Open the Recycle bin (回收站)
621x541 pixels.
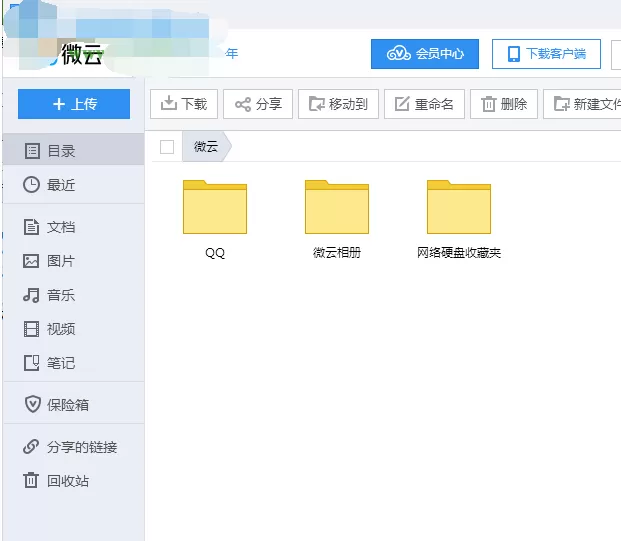73,481
